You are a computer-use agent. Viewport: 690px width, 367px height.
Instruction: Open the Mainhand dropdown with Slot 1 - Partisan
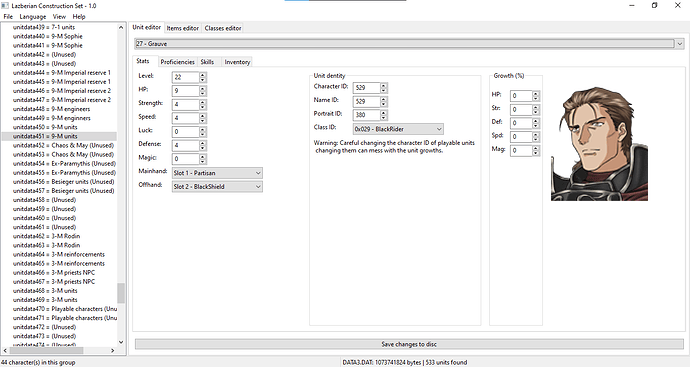[x=217, y=173]
